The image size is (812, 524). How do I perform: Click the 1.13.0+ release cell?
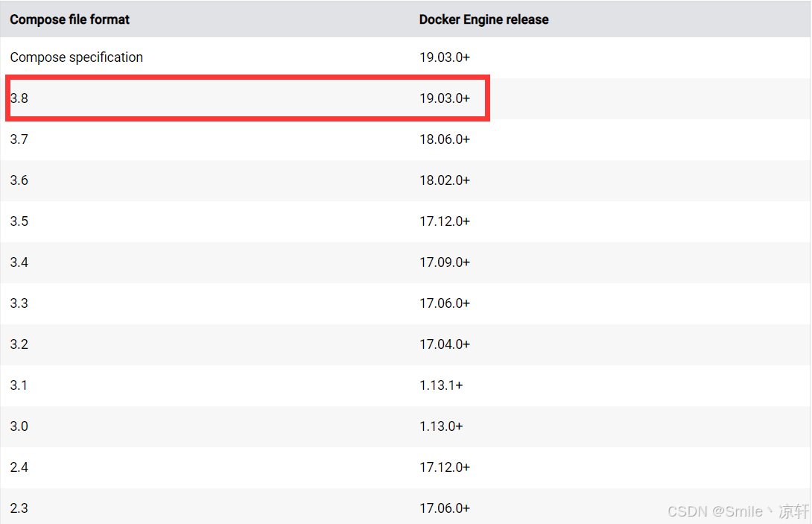coord(441,426)
